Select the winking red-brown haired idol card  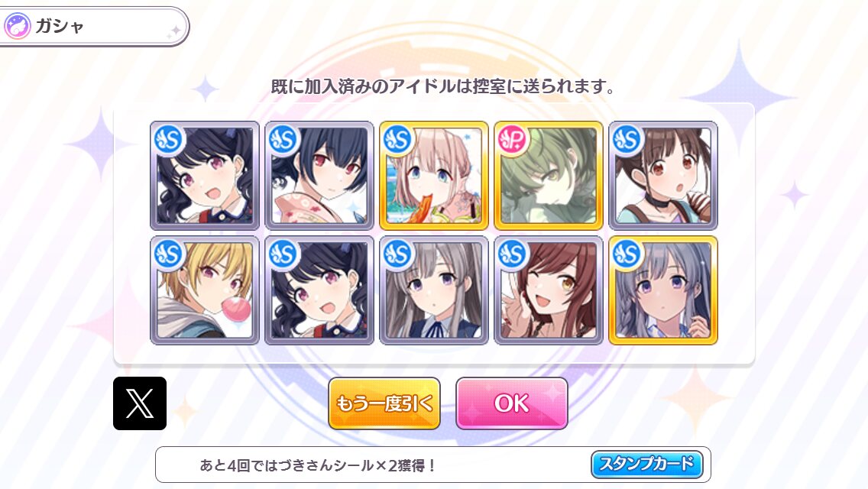pyautogui.click(x=548, y=290)
